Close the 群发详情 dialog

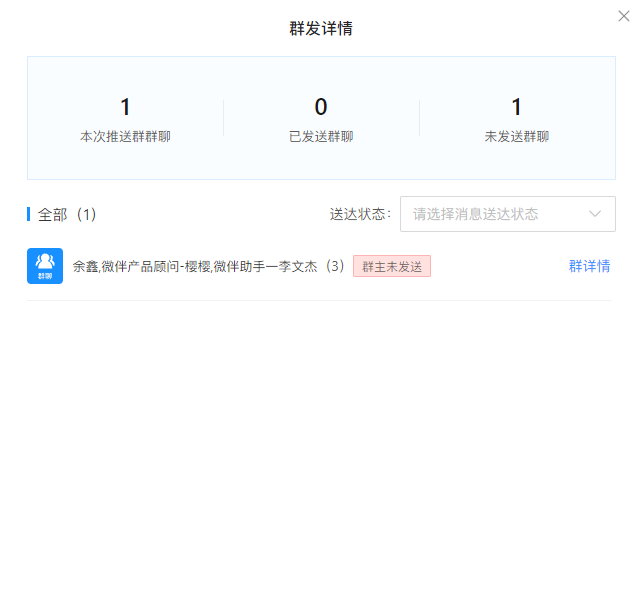click(624, 15)
